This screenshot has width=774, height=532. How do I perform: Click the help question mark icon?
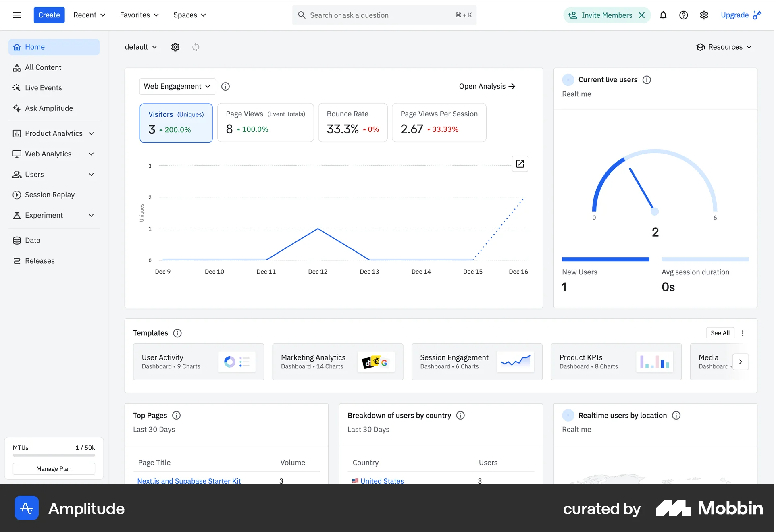pos(683,15)
